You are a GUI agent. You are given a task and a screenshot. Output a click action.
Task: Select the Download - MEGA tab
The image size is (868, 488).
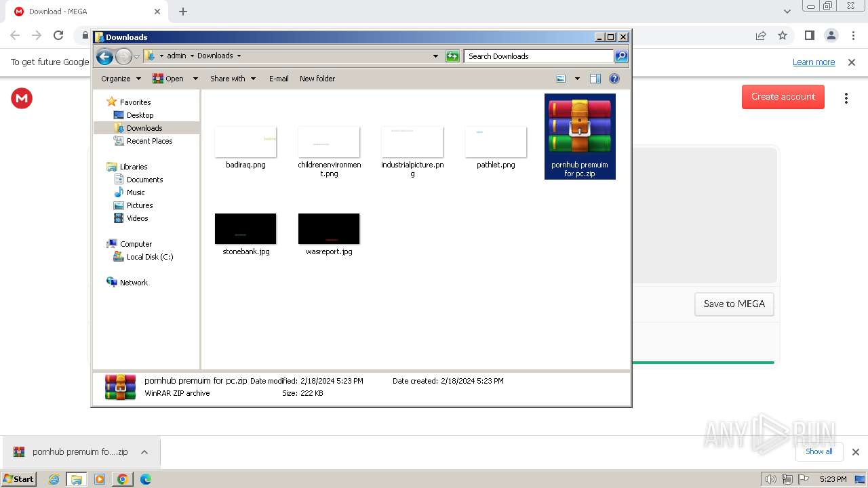click(87, 12)
